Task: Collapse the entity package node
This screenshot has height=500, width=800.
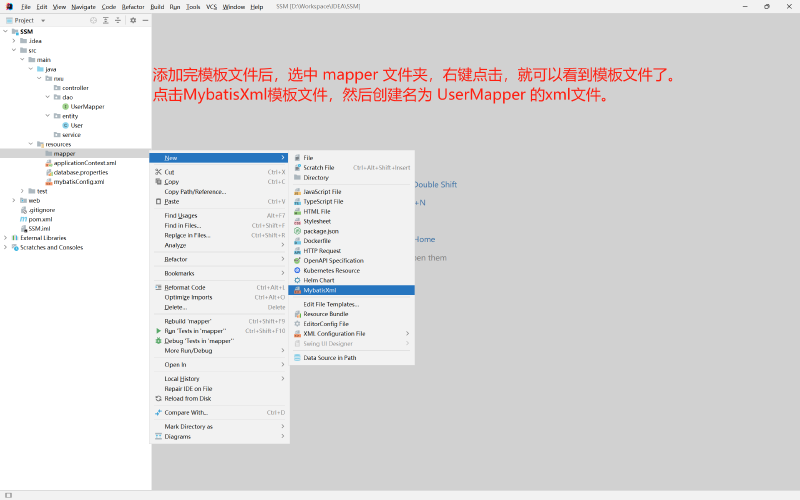Action: (47, 116)
